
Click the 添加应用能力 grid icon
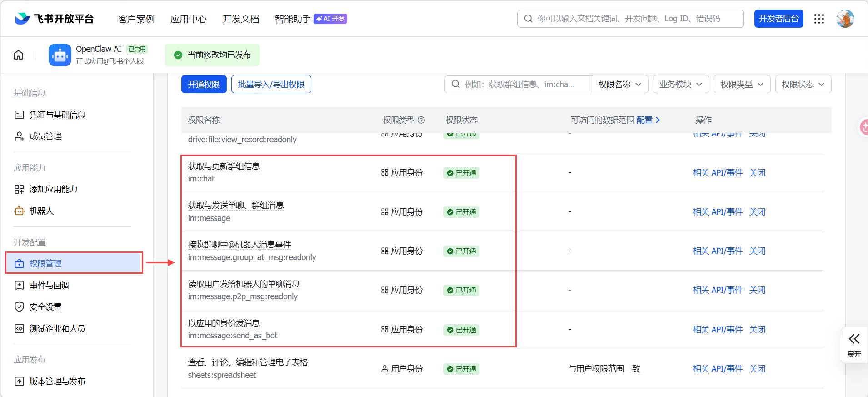click(x=19, y=189)
